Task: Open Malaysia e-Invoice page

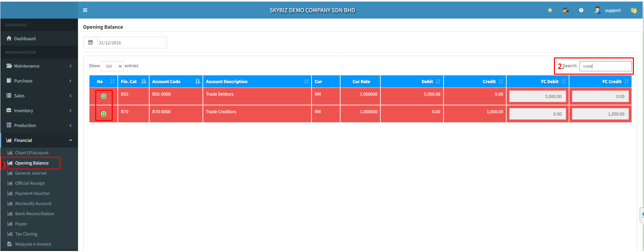Action: (x=33, y=244)
